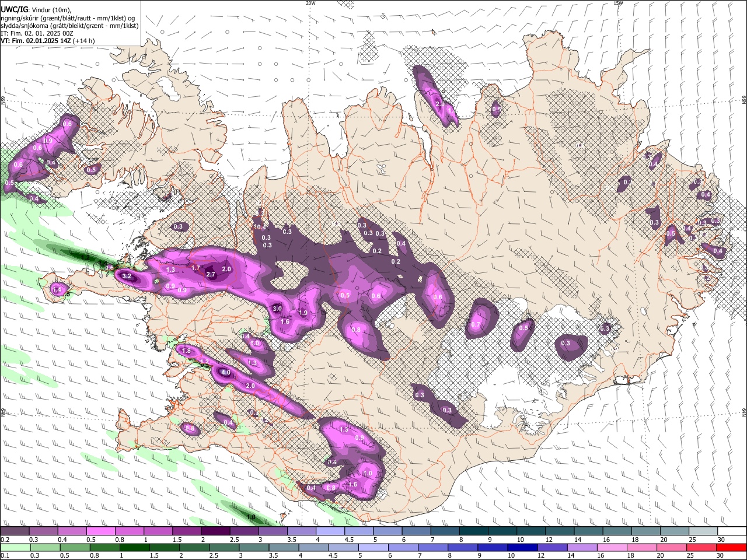Click the 'UWC/IG' title text

14,9
